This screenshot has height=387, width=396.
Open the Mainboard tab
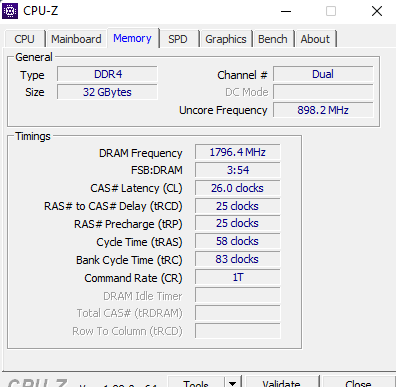(x=76, y=39)
